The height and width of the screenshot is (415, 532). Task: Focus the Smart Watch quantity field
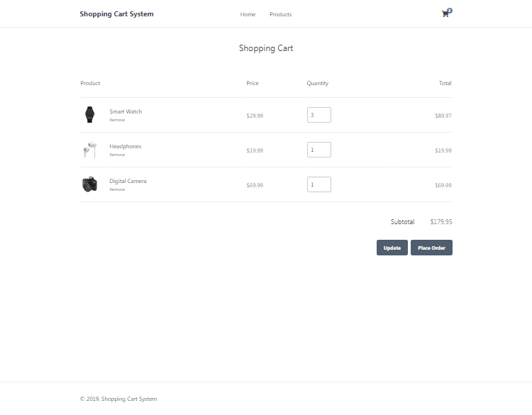(x=318, y=115)
